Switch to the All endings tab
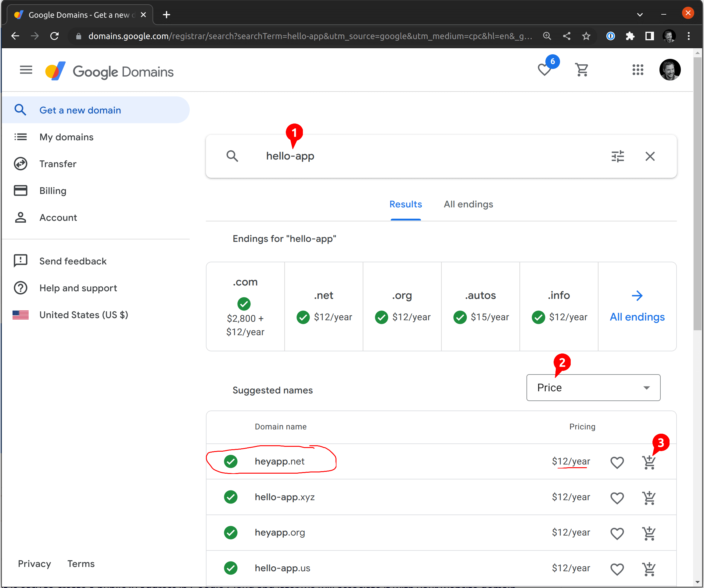The height and width of the screenshot is (588, 704). tap(468, 205)
